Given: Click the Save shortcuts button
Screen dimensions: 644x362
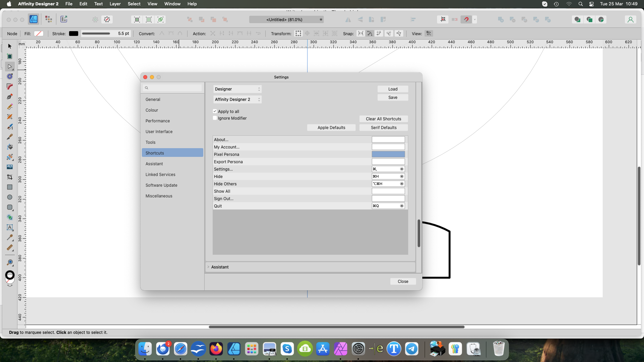Looking at the screenshot, I should coord(393,98).
